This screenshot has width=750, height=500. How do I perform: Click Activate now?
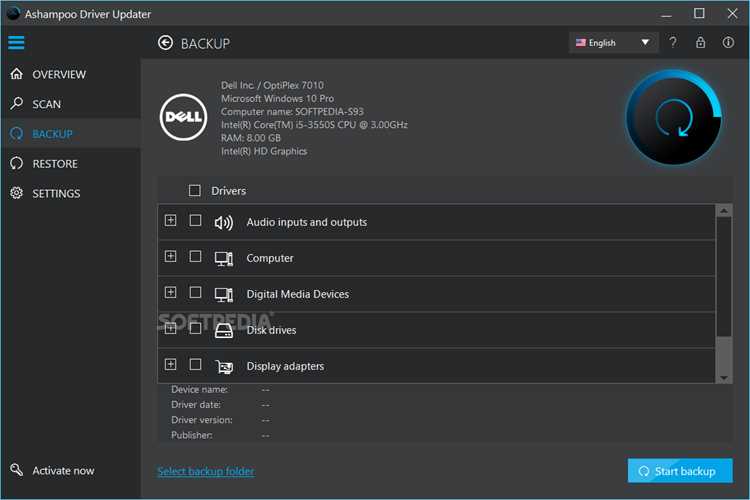coord(63,471)
